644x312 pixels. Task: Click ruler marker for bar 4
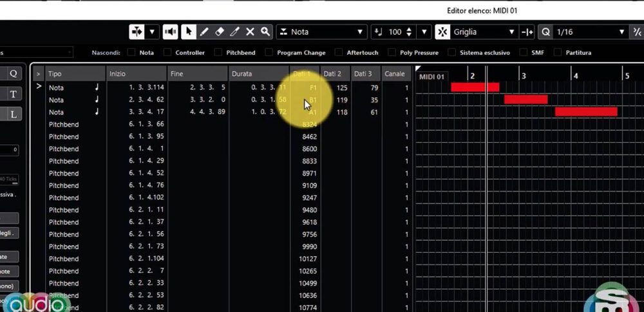(575, 76)
